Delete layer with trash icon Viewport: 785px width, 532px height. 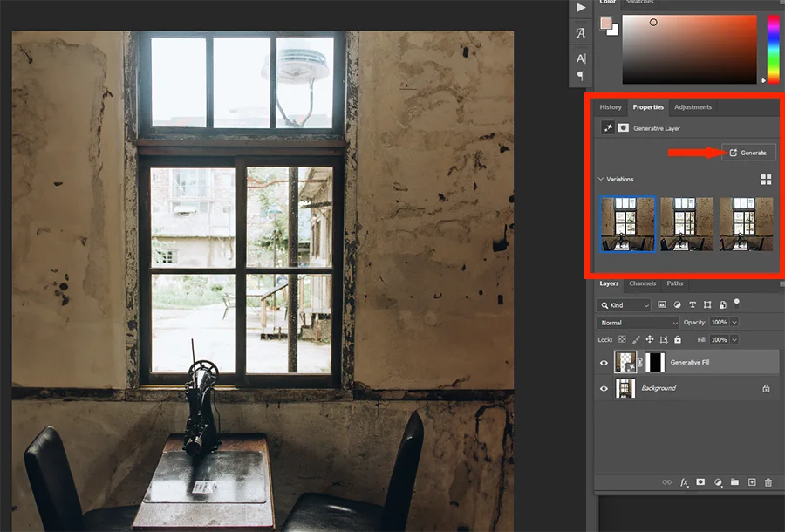pyautogui.click(x=768, y=482)
